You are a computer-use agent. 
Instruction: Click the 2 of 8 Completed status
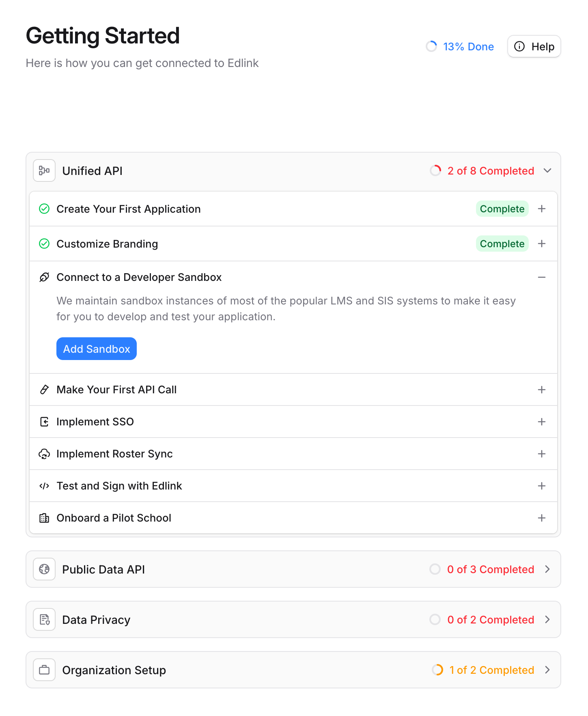coord(491,170)
